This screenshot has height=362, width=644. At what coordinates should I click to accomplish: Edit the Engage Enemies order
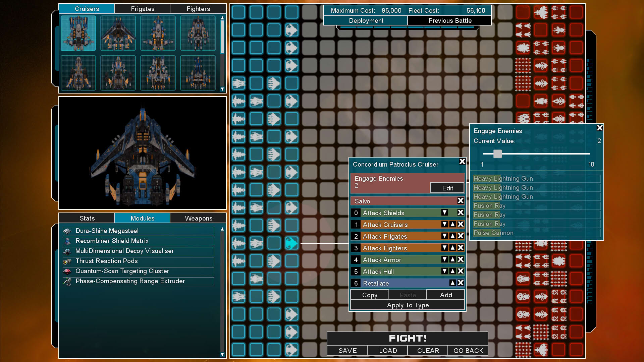[x=447, y=188]
